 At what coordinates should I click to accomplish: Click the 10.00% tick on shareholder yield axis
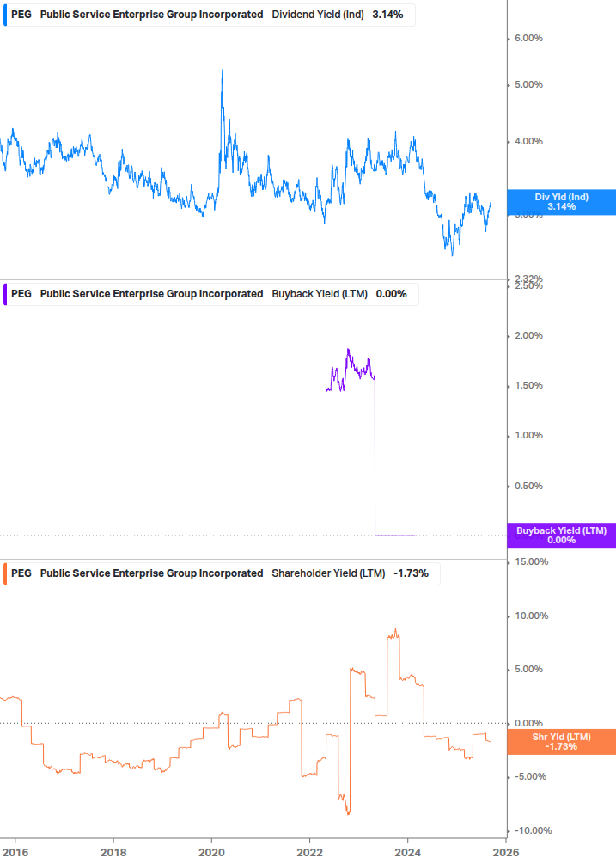coord(531,616)
